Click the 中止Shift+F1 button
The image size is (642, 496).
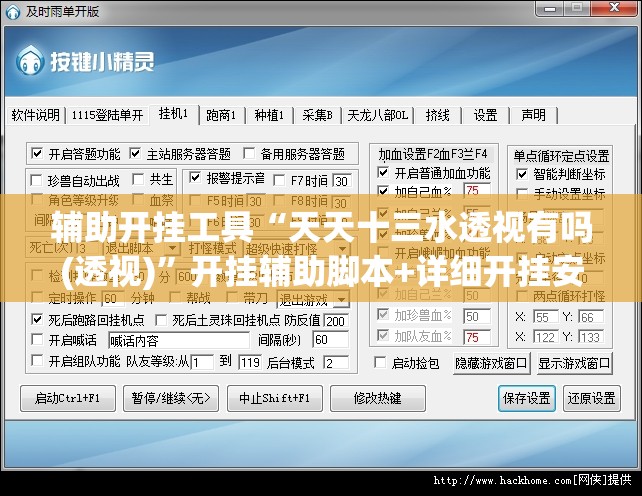click(275, 398)
